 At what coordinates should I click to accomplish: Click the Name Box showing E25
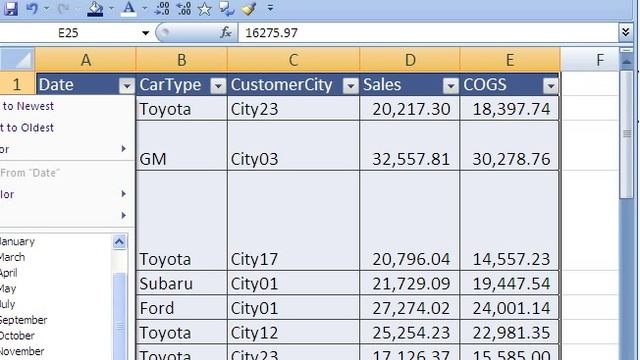click(69, 33)
